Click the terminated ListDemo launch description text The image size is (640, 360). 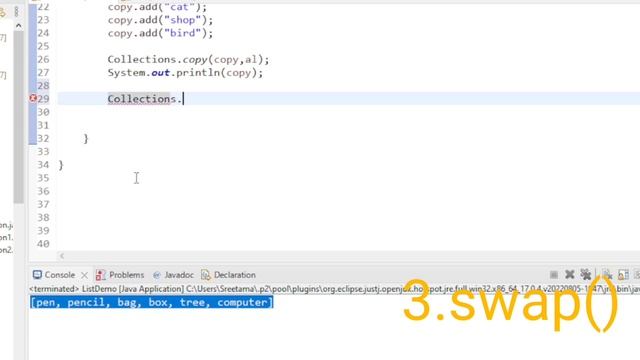point(334,289)
